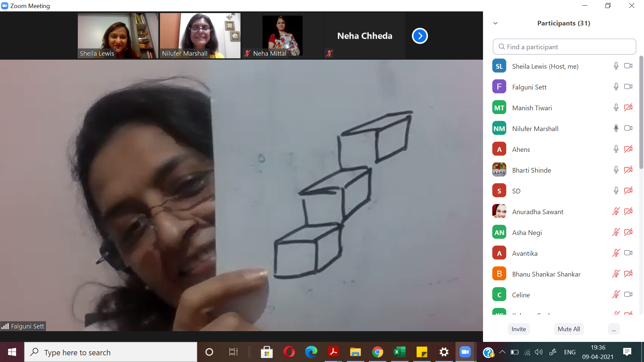Screen dimensions: 644x362
Task: Collapse the Participants panel chevron
Action: [x=495, y=23]
